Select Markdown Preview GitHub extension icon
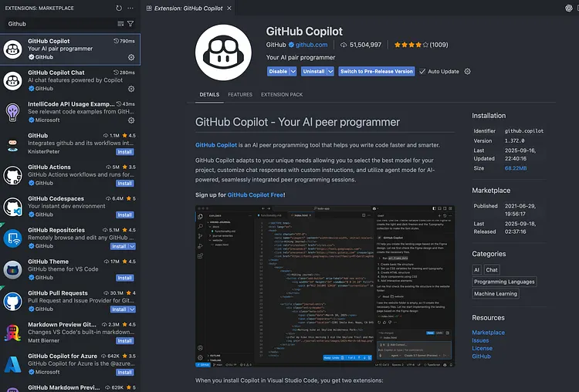 pyautogui.click(x=13, y=333)
